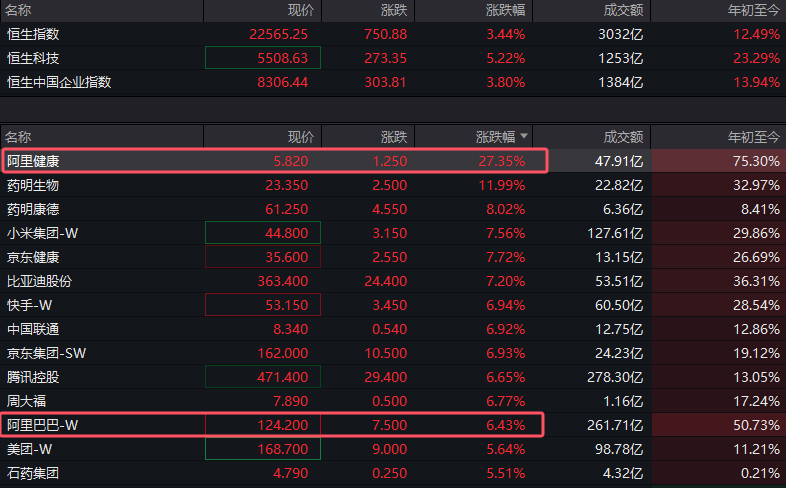The height and width of the screenshot is (488, 786).
Task: Open 周大福 stock row
Action: (x=393, y=401)
